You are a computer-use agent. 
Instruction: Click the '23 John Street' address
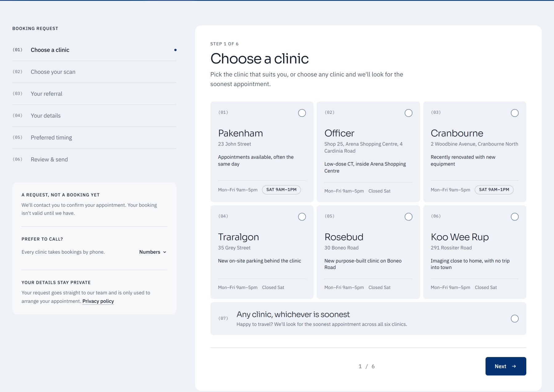(x=235, y=144)
